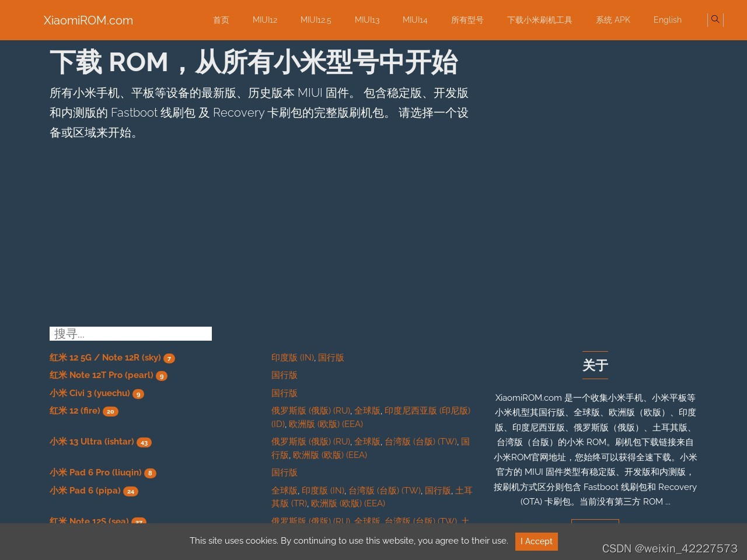747x560 pixels.
Task: Open the MIUI13 menu item
Action: (x=367, y=20)
